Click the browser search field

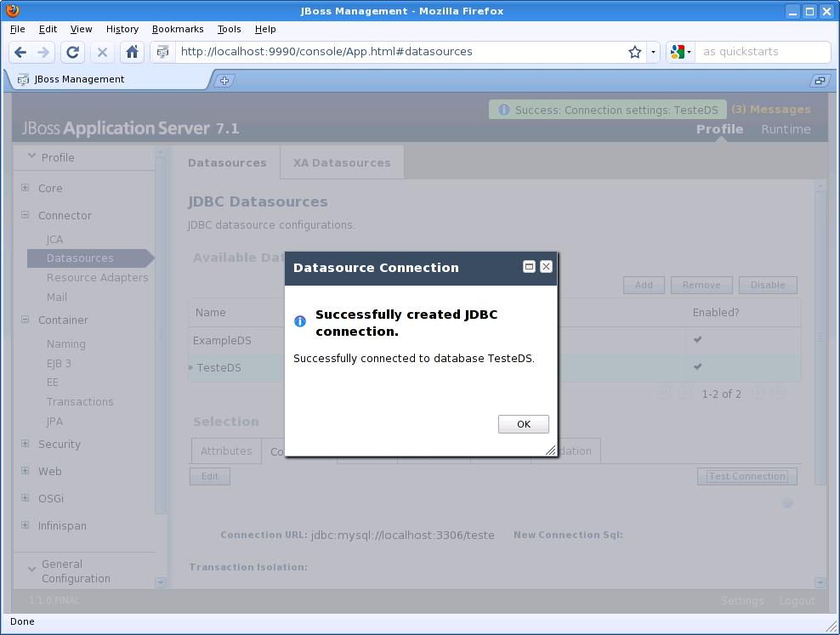point(763,52)
